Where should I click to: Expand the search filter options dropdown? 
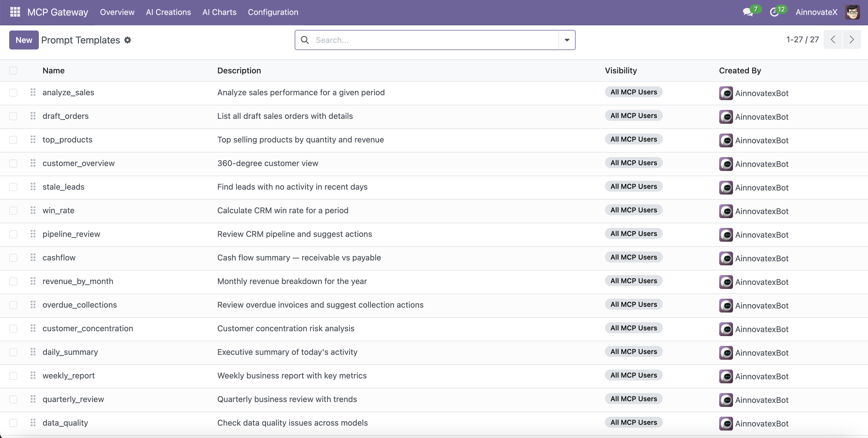[x=567, y=40]
